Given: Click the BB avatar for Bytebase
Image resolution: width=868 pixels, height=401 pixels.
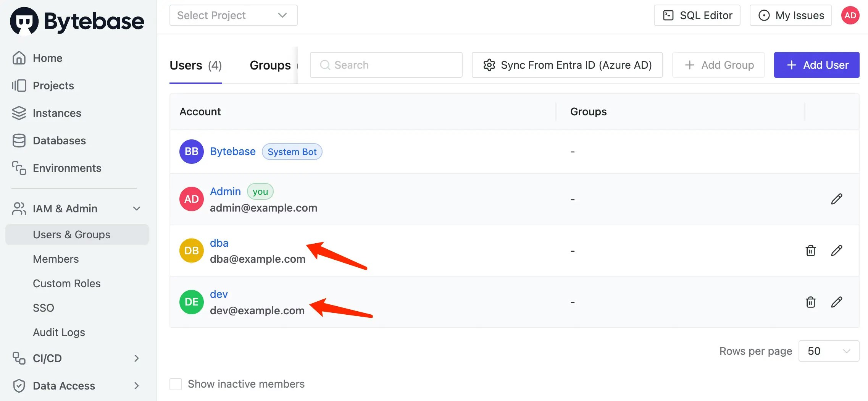Looking at the screenshot, I should coord(192,152).
